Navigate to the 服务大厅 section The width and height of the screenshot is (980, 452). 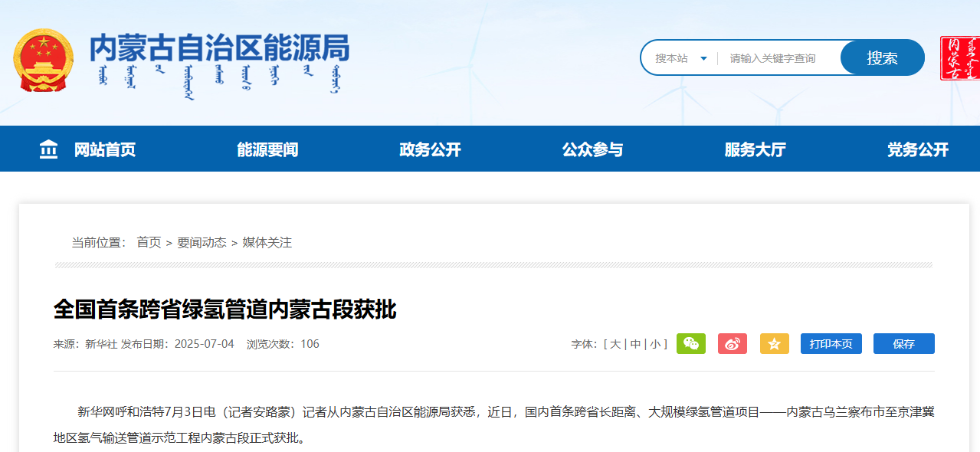coord(755,149)
